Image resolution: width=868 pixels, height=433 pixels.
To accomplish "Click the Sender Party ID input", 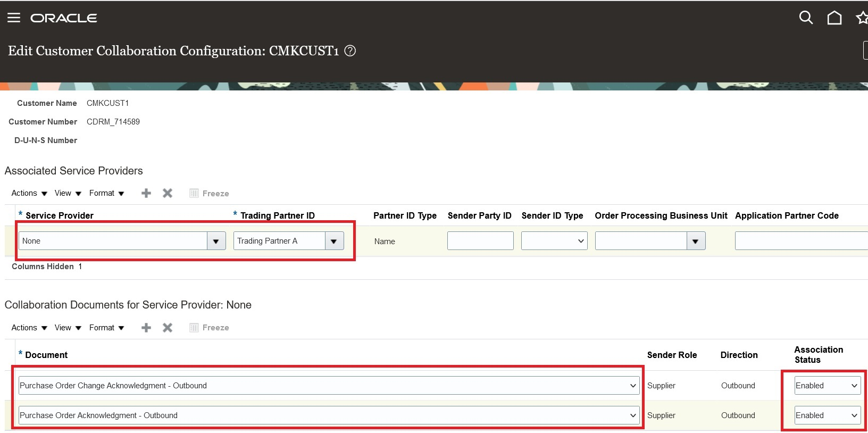I will tap(480, 241).
